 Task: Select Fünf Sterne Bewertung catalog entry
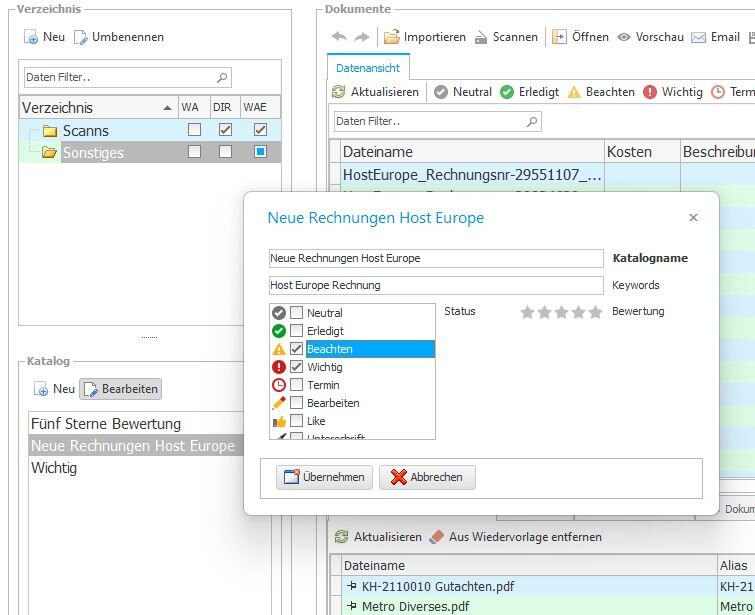pos(137,424)
